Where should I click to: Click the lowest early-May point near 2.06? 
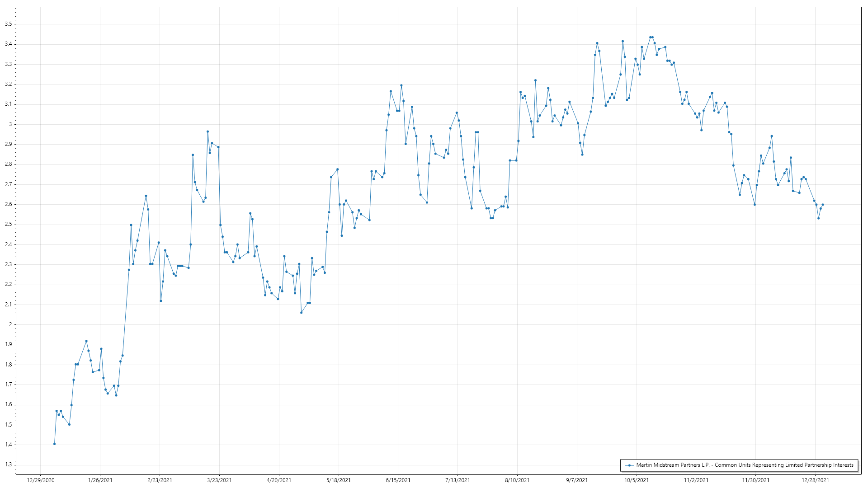tap(302, 313)
